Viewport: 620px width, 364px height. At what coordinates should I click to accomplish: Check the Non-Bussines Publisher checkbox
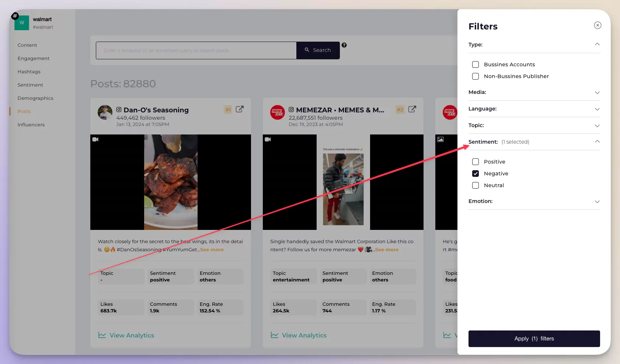(476, 76)
